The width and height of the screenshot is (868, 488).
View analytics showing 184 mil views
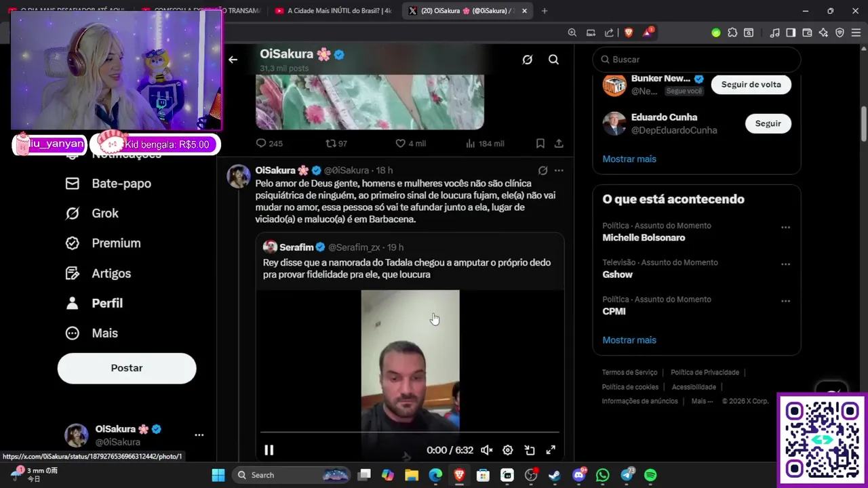(x=485, y=144)
